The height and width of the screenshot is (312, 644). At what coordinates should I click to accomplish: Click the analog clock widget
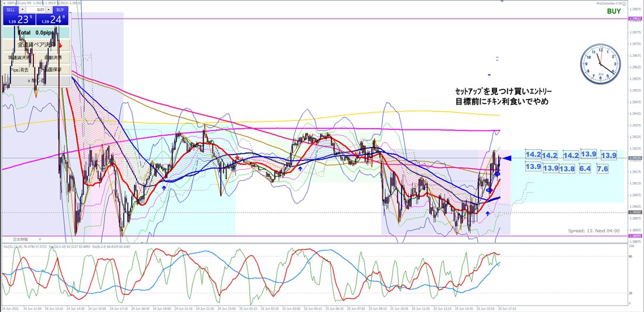[600, 66]
